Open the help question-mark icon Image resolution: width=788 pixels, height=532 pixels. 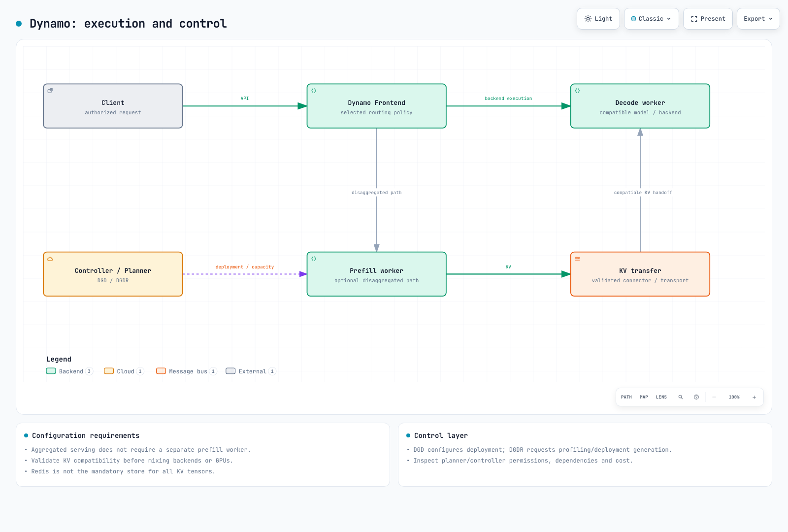coord(696,397)
